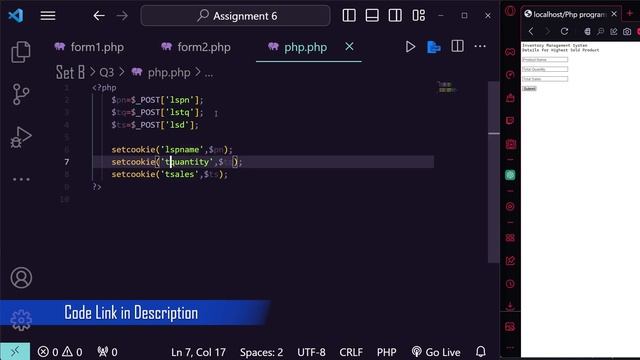
Task: Click the code minimap preview
Action: (x=447, y=87)
